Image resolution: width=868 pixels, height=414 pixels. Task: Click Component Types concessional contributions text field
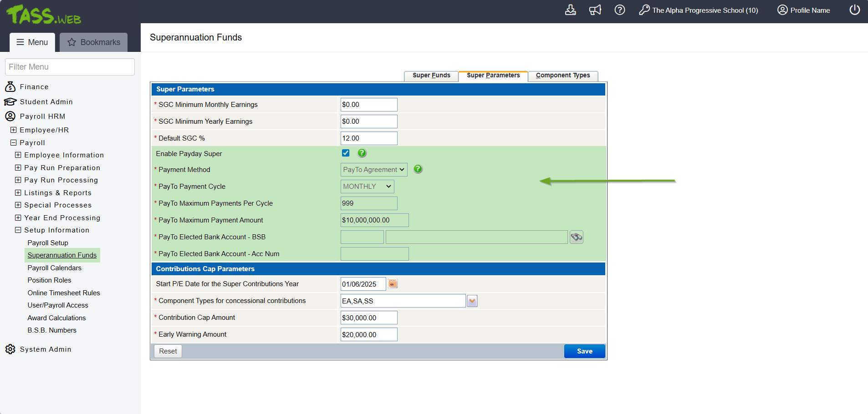[403, 301]
